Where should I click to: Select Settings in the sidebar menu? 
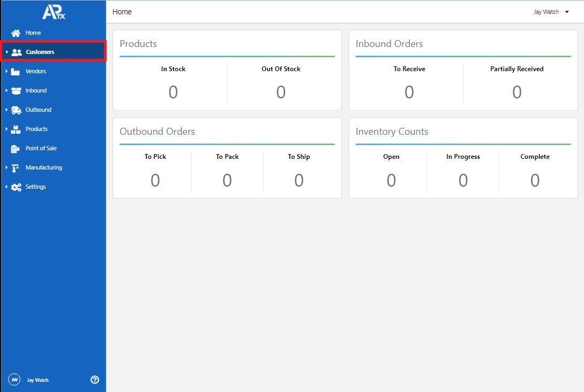[36, 187]
